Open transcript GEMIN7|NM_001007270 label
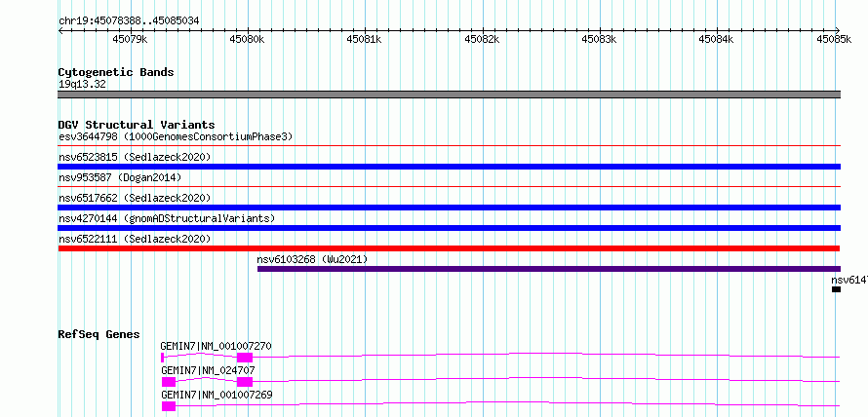 click(217, 347)
